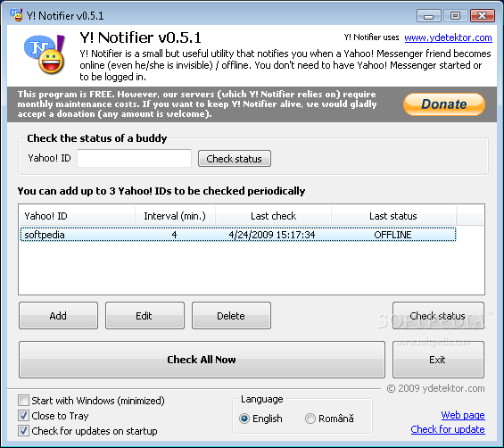The image size is (504, 448).
Task: Minimize the Y! Notifier window
Action: coord(428,15)
